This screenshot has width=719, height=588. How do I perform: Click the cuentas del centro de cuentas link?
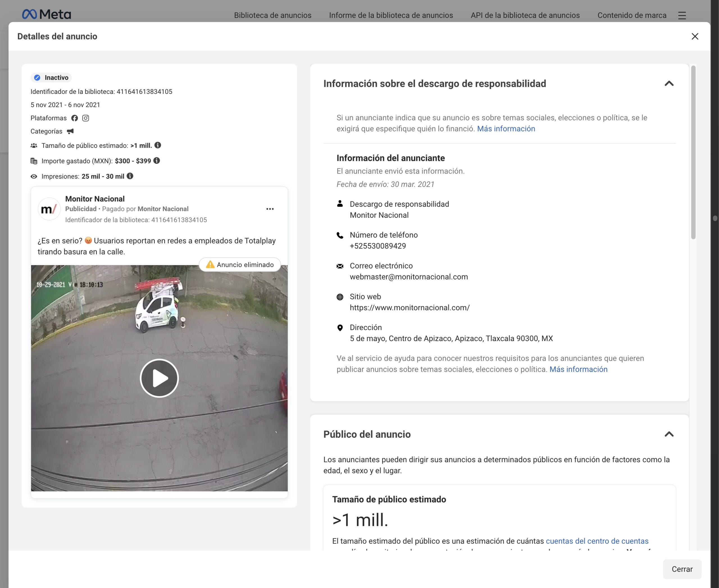pyautogui.click(x=597, y=541)
